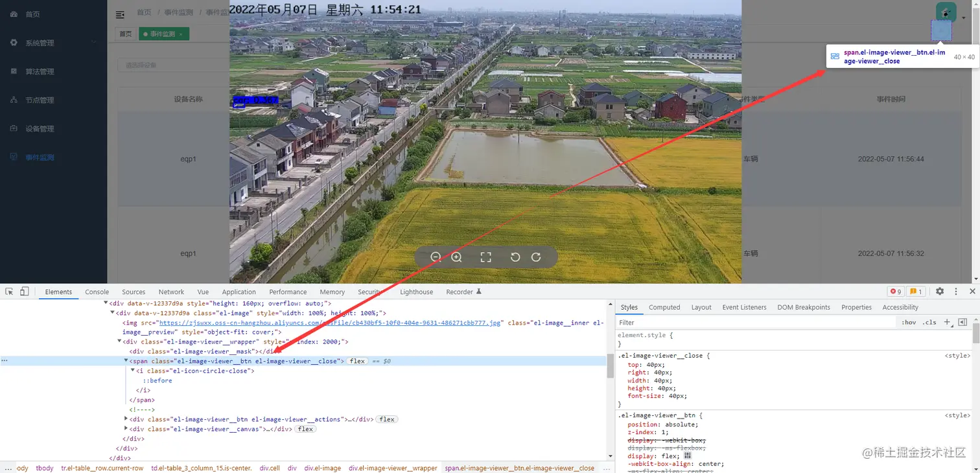Switch to the Console tab

click(x=97, y=292)
